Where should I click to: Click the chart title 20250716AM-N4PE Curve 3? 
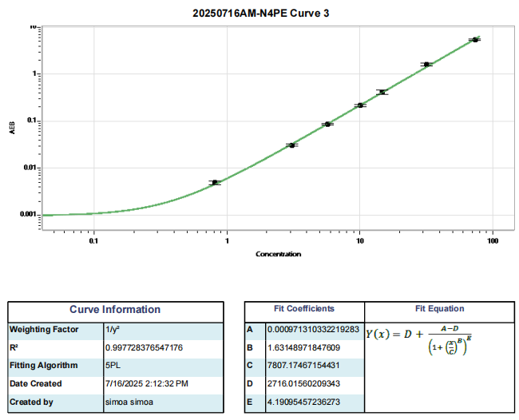[260, 14]
